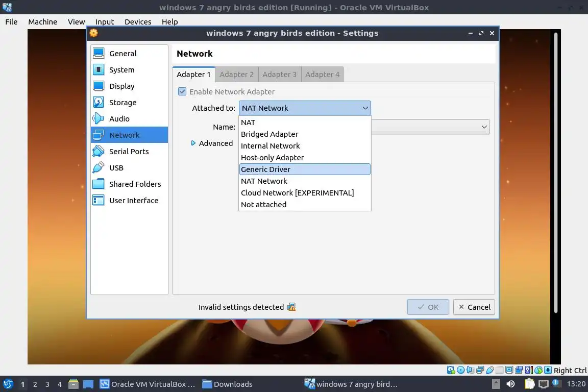Choose NAT Network option in the list
Image resolution: width=588 pixels, height=392 pixels.
coord(305,181)
